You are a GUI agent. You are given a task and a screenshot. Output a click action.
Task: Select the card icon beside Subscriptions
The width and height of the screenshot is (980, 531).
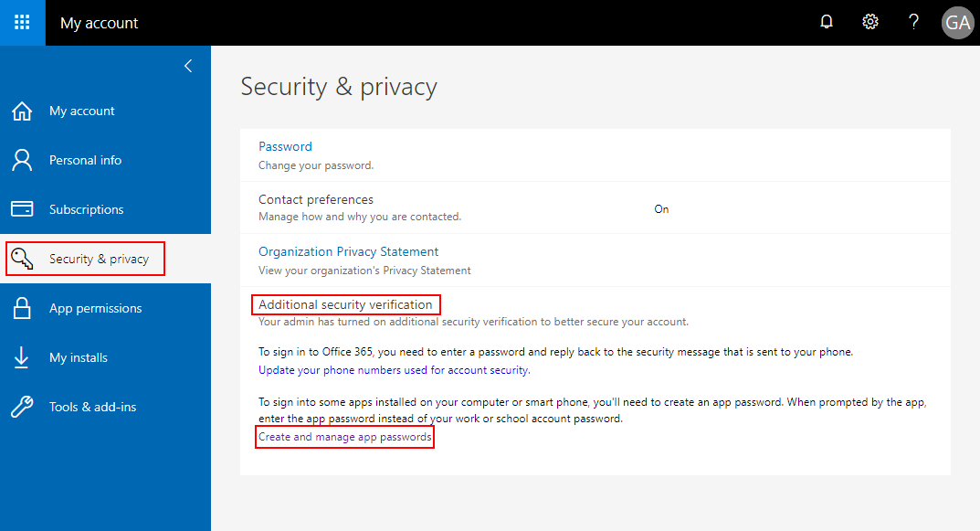pyautogui.click(x=22, y=209)
